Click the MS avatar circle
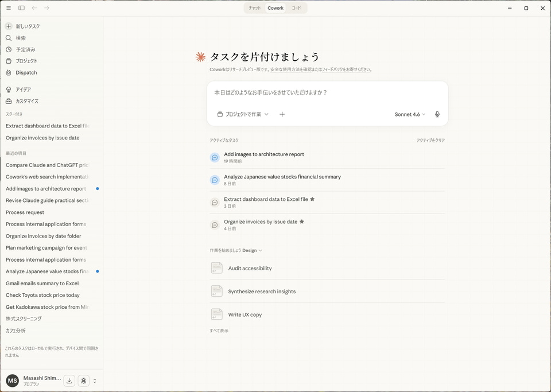This screenshot has width=551, height=392. tap(13, 381)
